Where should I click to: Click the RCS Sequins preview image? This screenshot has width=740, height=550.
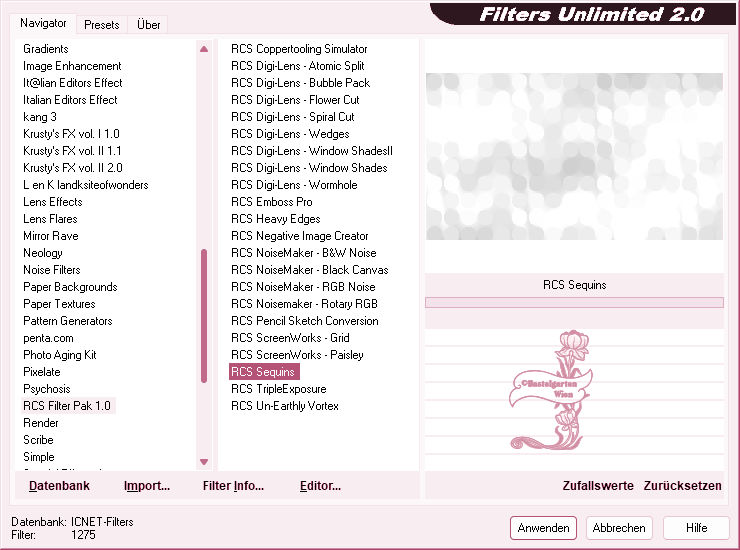click(574, 156)
